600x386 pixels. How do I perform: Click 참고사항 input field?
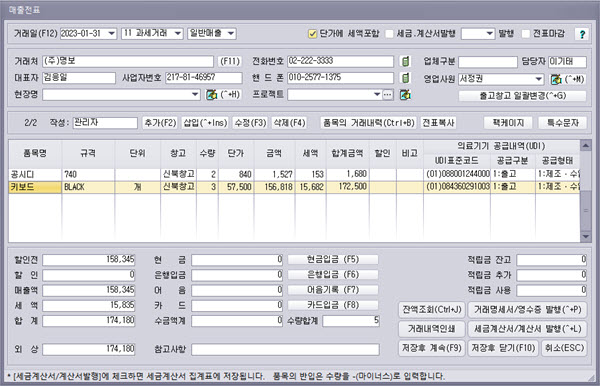pyautogui.click(x=285, y=349)
